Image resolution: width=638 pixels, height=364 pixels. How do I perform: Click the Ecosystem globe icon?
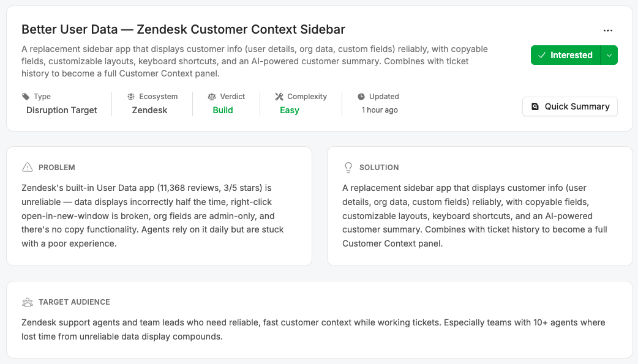tap(131, 97)
